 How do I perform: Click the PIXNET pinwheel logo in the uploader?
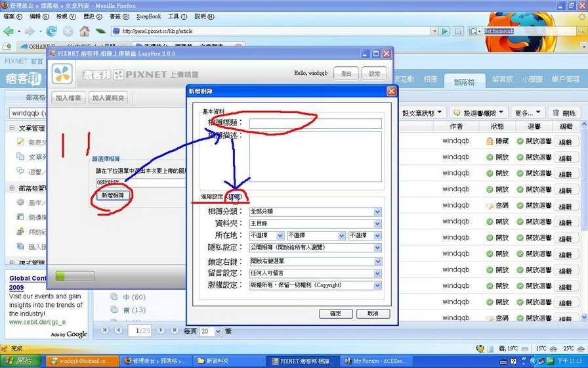[62, 73]
